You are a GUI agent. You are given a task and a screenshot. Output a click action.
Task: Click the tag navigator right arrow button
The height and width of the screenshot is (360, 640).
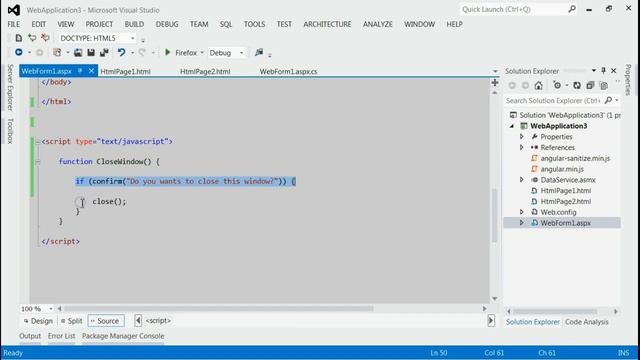click(x=491, y=321)
